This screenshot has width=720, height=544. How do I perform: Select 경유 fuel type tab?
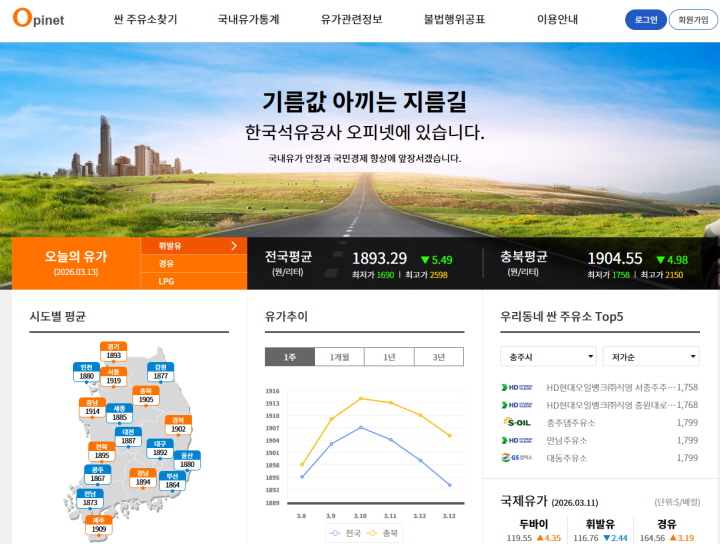pos(193,263)
